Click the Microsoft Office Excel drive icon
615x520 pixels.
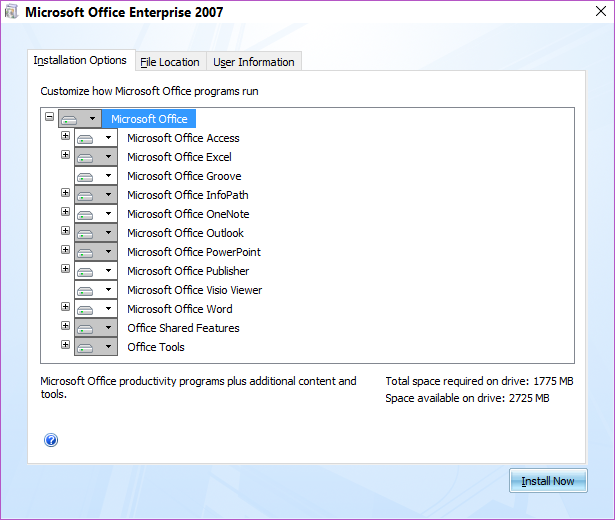(86, 157)
